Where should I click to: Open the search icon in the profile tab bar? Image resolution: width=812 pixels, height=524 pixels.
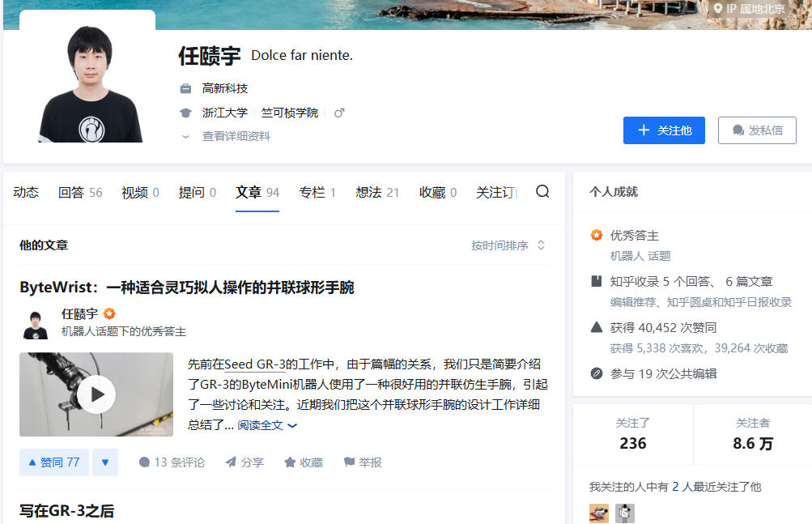click(x=542, y=192)
